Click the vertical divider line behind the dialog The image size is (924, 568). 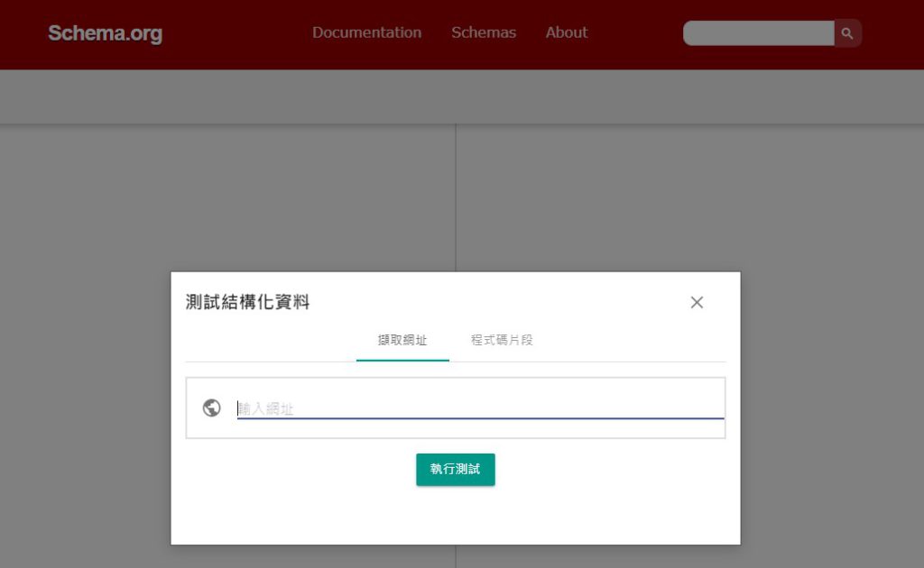[x=457, y=198]
